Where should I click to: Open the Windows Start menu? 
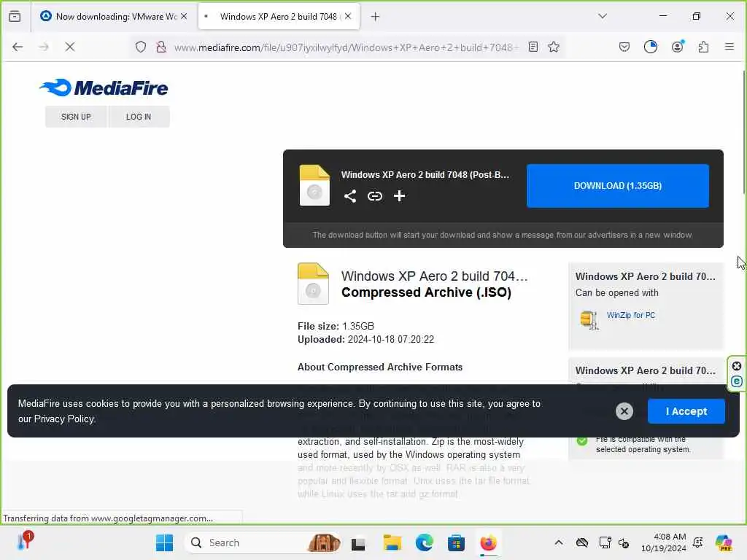point(165,542)
